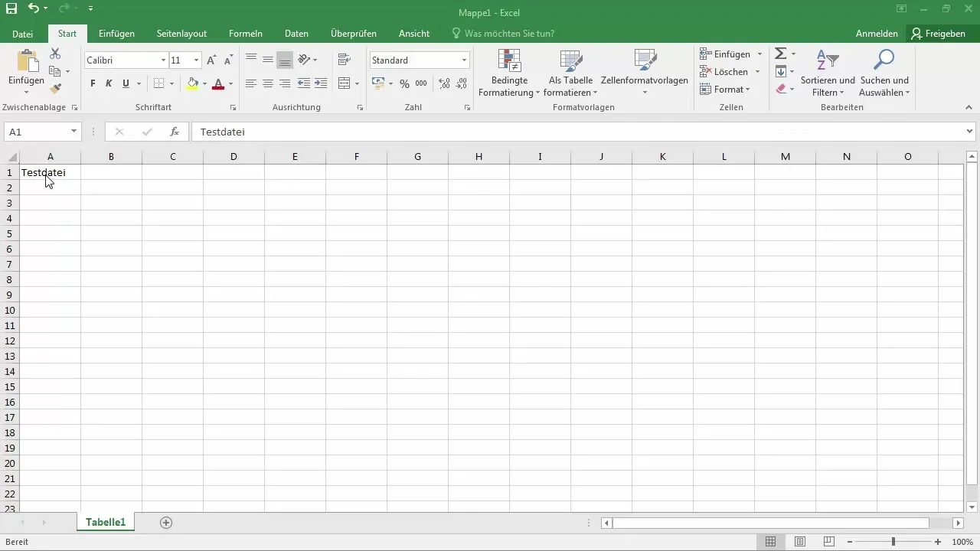
Task: Open the Name Box dropdown arrow
Action: tap(73, 132)
